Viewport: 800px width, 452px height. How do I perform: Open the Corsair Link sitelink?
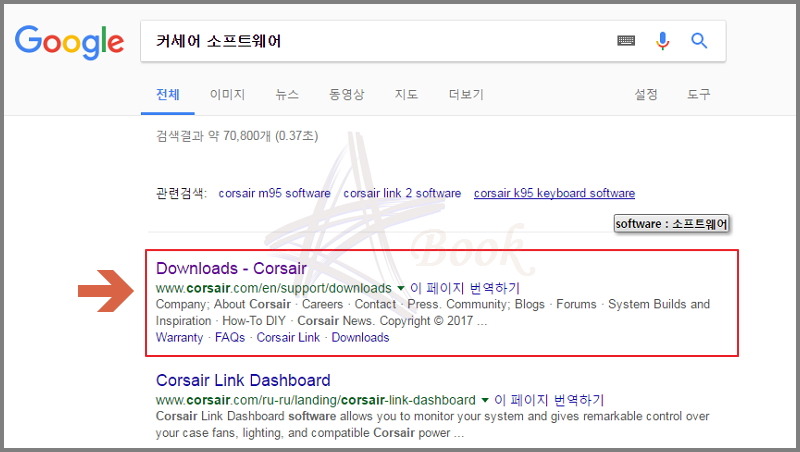click(x=288, y=338)
